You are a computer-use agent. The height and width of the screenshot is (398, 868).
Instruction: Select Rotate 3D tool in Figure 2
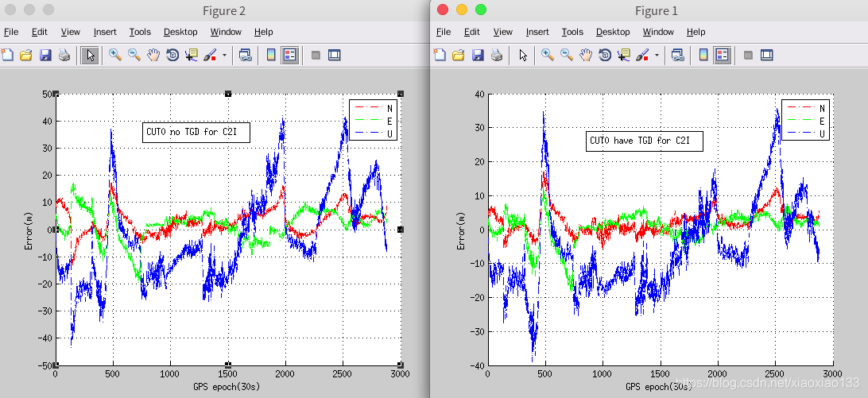click(172, 55)
